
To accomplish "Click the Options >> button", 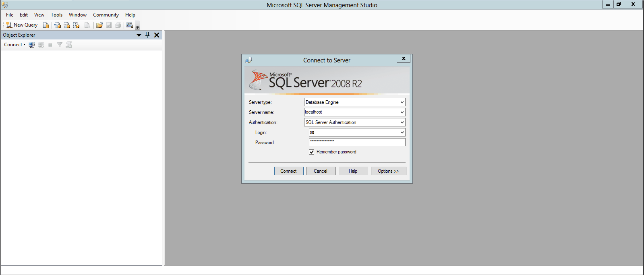I will click(388, 171).
